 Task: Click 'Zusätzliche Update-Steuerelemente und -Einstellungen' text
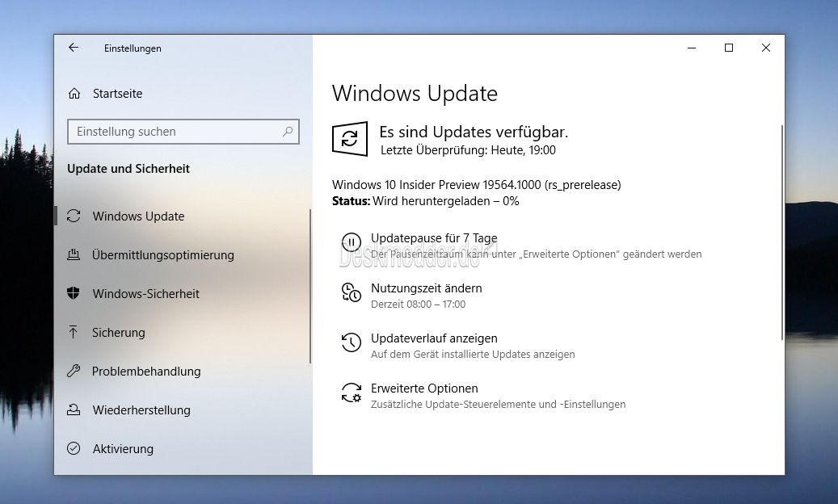[498, 404]
